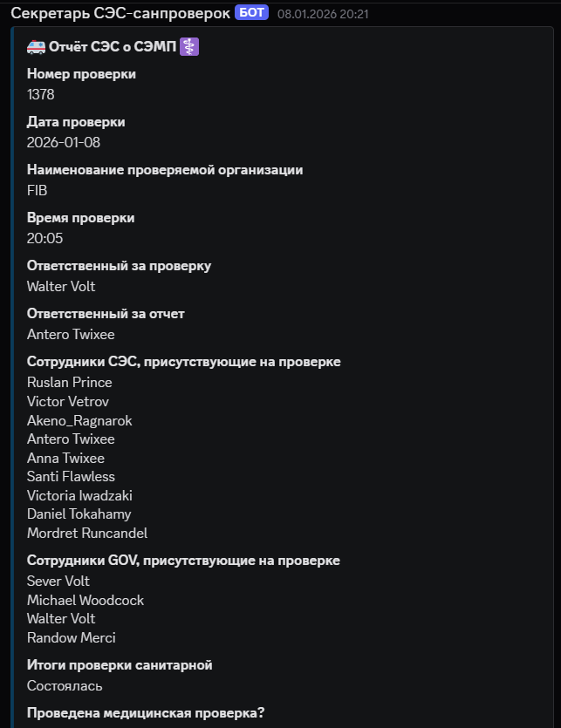This screenshot has width=561, height=728.
Task: Click the message timestamp 08.01.2026 20:21
Action: click(323, 14)
